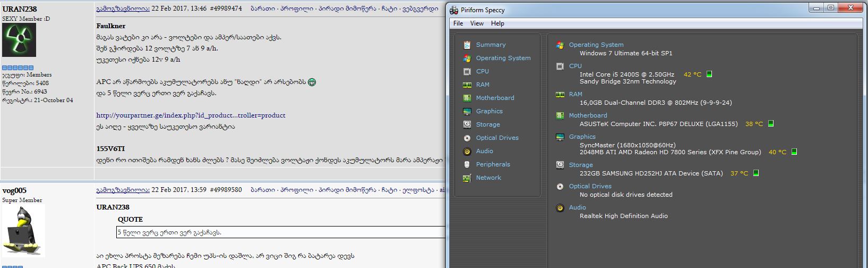Click '155V6TI' bold name in URAN238's post
This screenshot has height=268, width=868.
110,149
